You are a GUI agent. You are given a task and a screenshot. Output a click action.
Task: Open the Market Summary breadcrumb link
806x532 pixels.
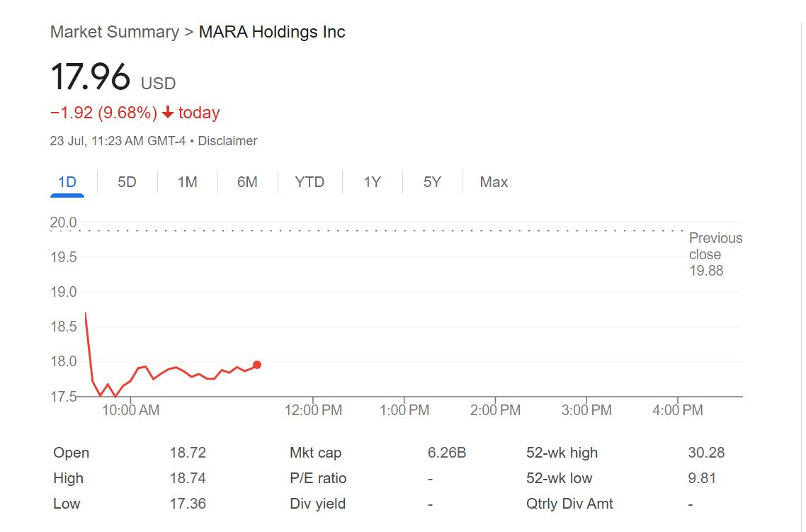(115, 32)
